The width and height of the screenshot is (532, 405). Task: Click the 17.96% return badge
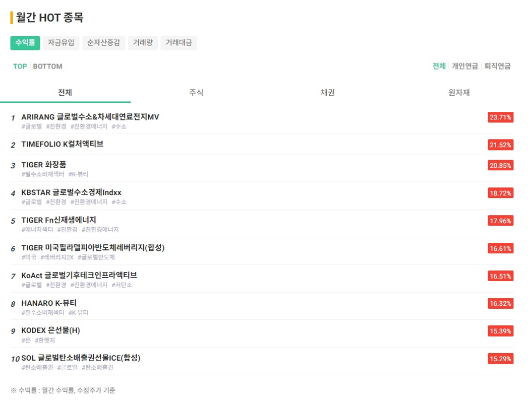(500, 221)
